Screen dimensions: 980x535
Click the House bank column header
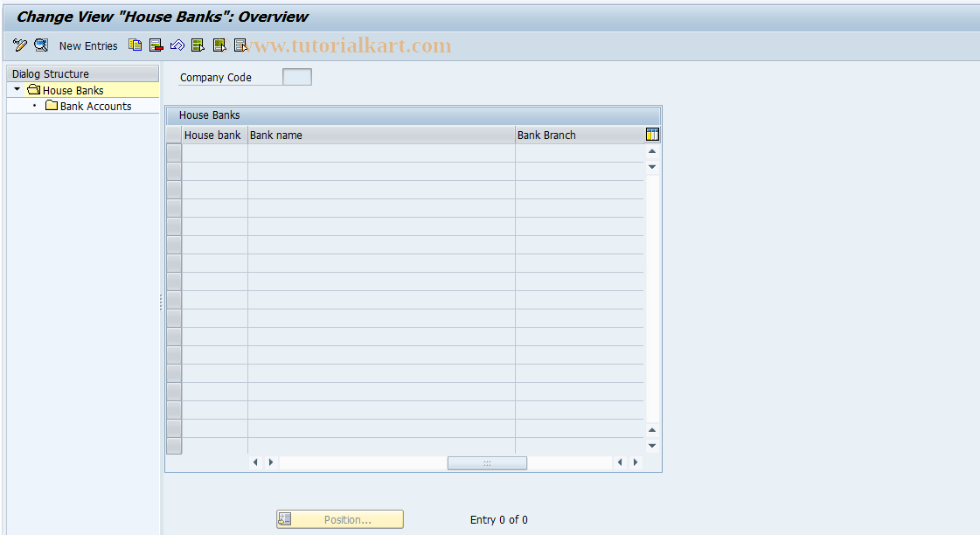coord(214,135)
